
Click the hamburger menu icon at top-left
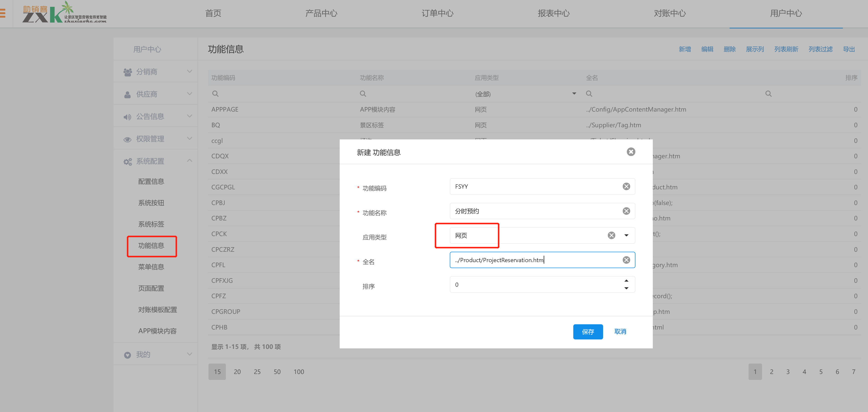pos(3,13)
